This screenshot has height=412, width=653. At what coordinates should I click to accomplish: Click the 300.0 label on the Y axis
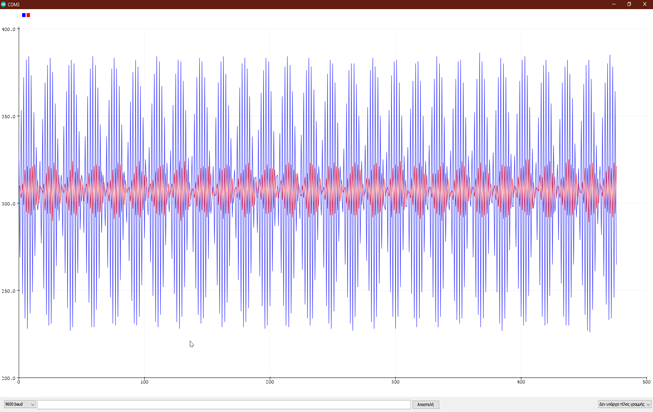[x=8, y=204]
